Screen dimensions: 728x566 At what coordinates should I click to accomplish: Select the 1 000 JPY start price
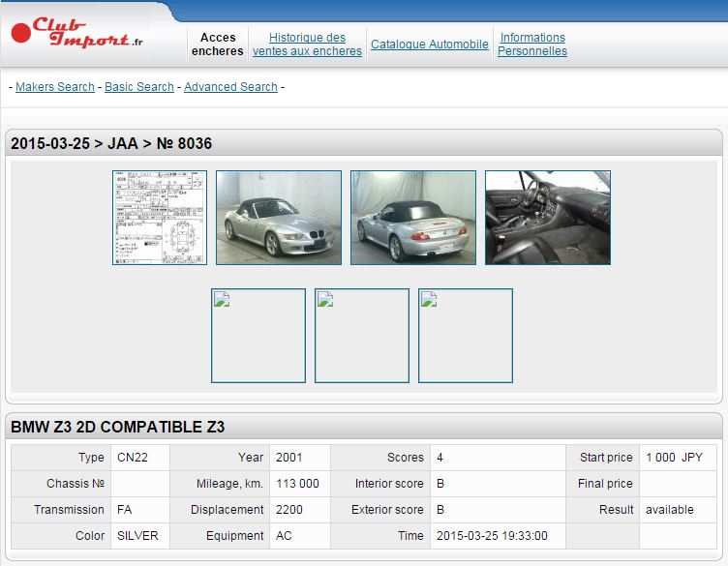(674, 458)
